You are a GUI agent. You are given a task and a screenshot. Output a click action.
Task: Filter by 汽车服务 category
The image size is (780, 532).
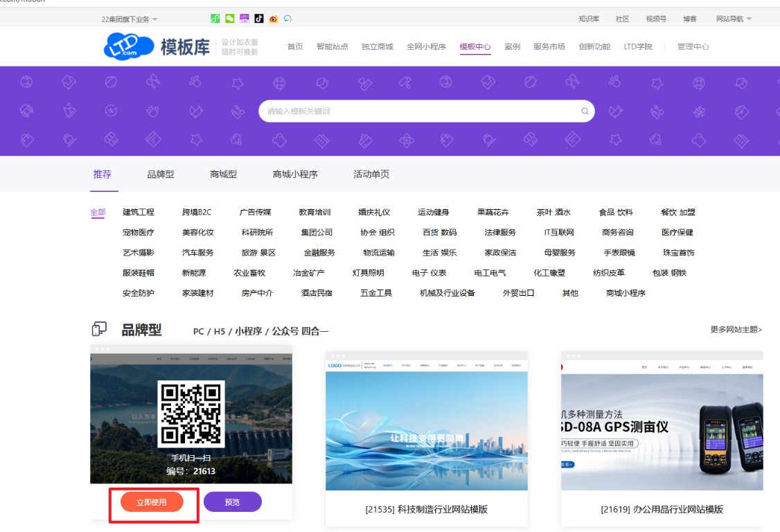click(197, 253)
